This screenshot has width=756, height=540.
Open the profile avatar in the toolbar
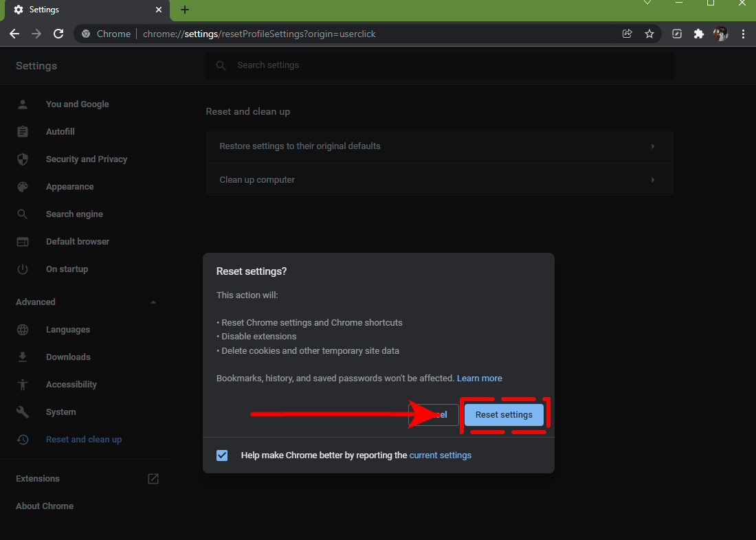[x=720, y=33]
